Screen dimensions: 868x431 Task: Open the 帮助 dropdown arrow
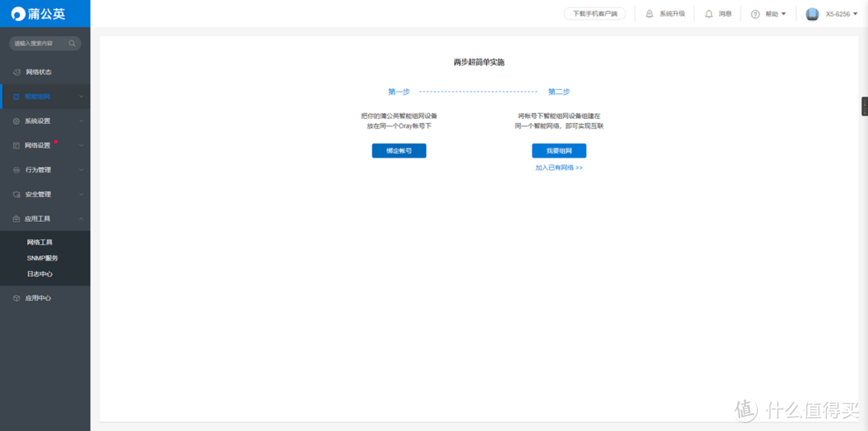pos(784,14)
